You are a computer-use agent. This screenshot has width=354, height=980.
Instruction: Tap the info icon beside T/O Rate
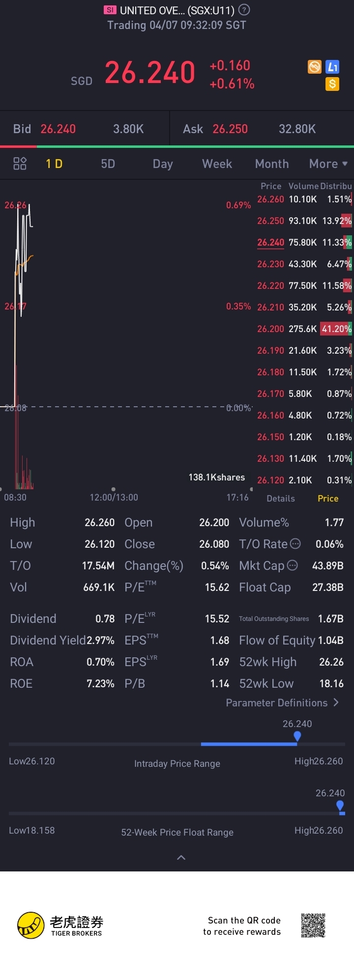(295, 544)
